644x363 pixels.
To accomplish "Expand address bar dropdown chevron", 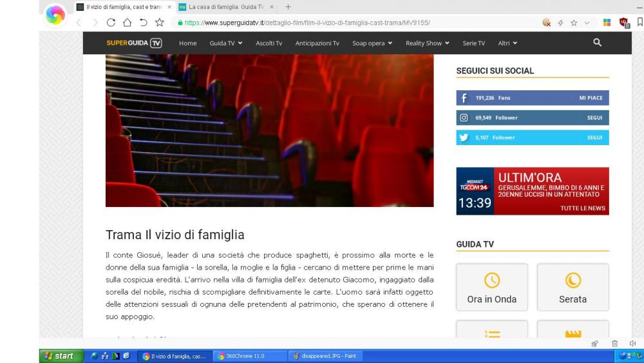I will tap(587, 23).
